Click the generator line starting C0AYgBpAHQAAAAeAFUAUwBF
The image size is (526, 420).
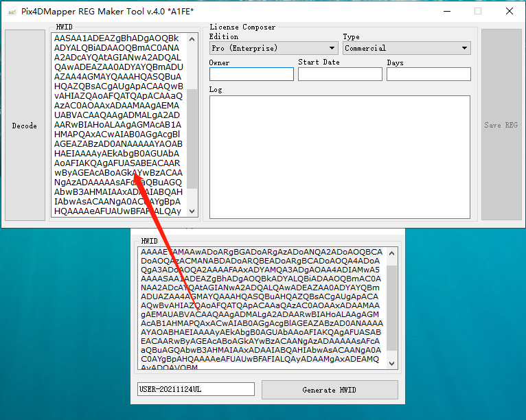[x=260, y=359]
